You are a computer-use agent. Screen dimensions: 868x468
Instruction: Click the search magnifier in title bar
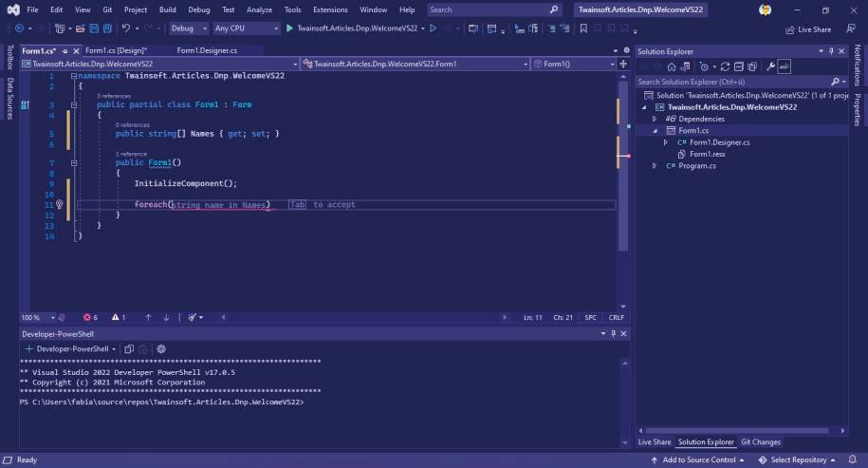[x=554, y=10]
